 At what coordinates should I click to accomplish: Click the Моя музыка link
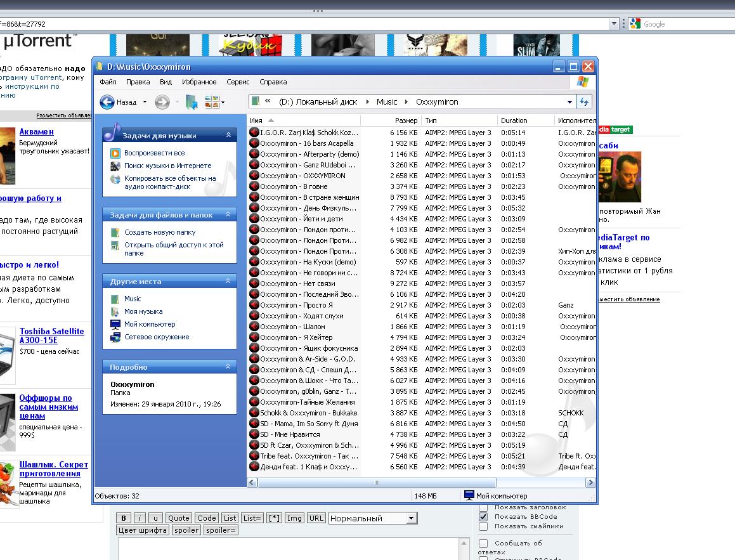point(143,311)
